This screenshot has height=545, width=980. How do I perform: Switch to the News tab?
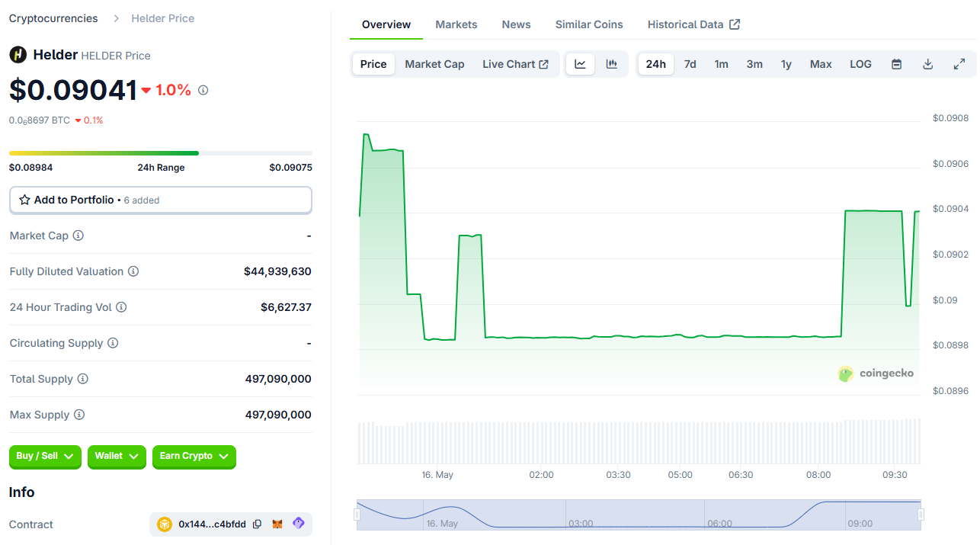click(516, 24)
